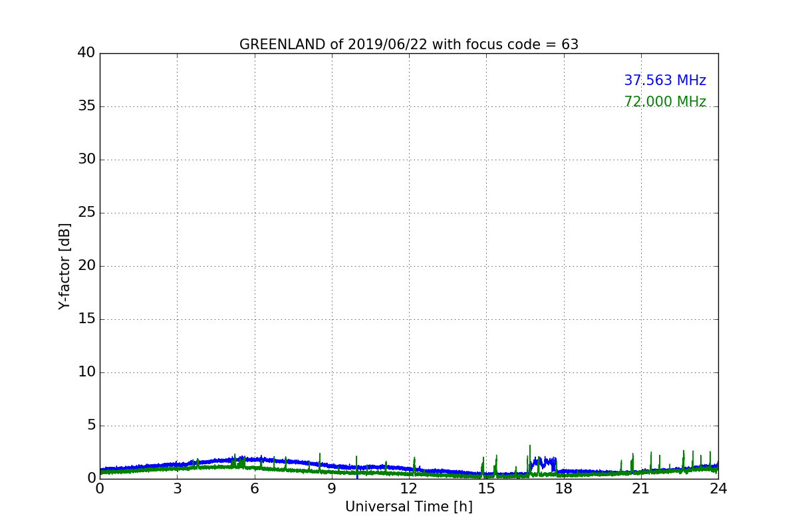Click the x-axis tick label 12
The width and height of the screenshot is (798, 532).
(409, 489)
